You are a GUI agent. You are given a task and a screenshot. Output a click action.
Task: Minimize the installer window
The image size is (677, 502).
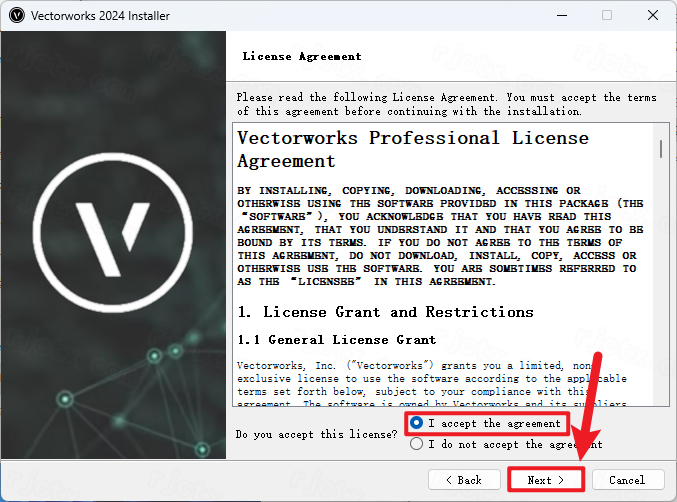click(x=560, y=16)
